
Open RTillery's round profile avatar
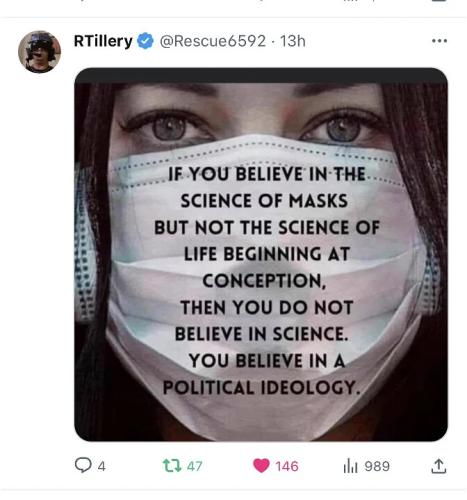click(x=39, y=51)
